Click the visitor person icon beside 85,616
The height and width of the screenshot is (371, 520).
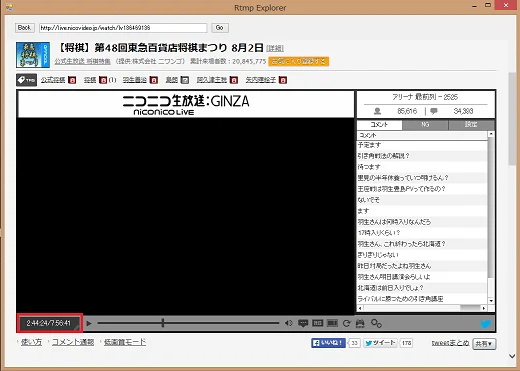[377, 111]
